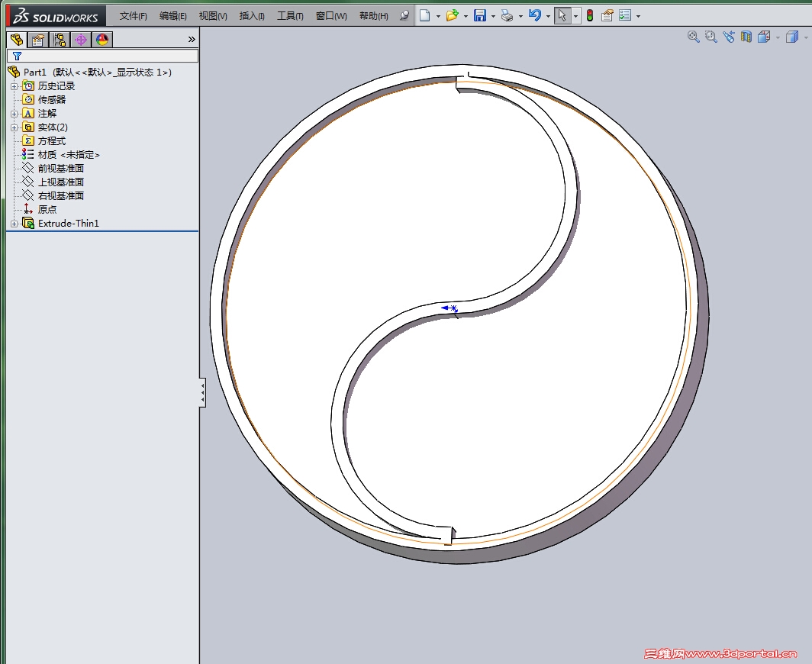
Task: Open the Options checklist icon
Action: (x=625, y=15)
